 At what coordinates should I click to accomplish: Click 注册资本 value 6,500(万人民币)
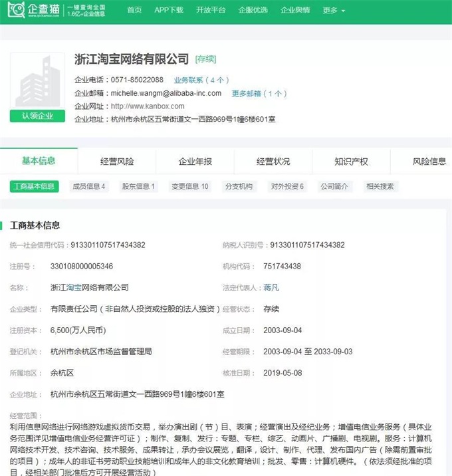pyautogui.click(x=78, y=330)
